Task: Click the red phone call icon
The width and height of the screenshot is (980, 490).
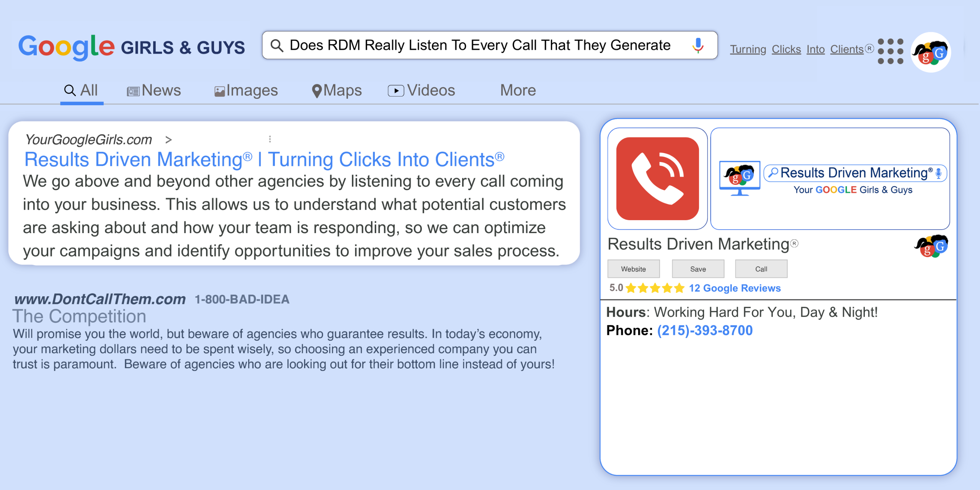Action: coord(657,178)
